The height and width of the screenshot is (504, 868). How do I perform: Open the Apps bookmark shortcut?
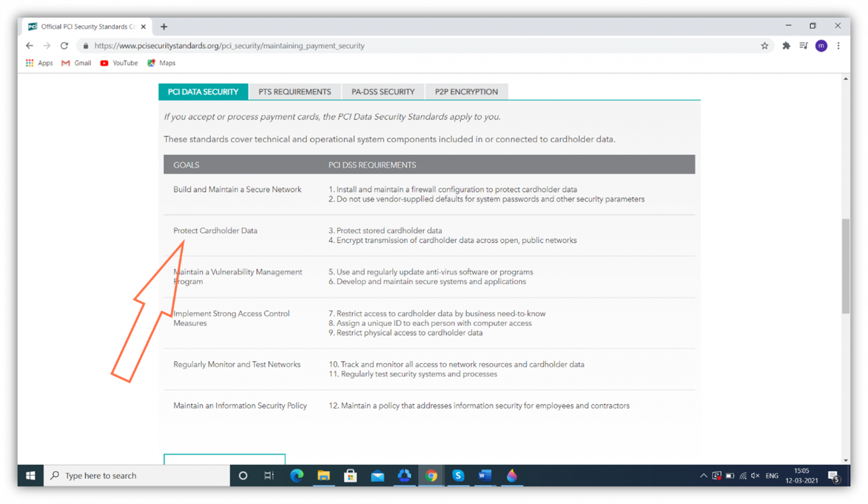pos(39,63)
